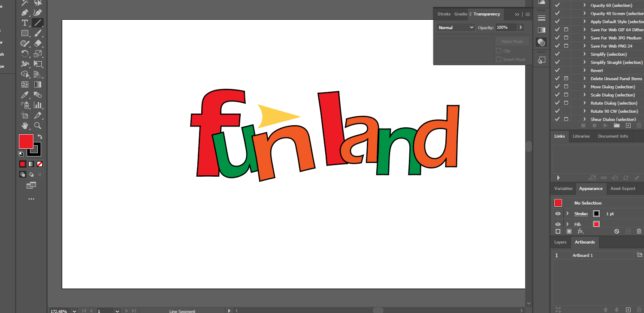The image size is (644, 313).
Task: Expand Opacity slider arrow in Transparency panel
Action: 520,27
